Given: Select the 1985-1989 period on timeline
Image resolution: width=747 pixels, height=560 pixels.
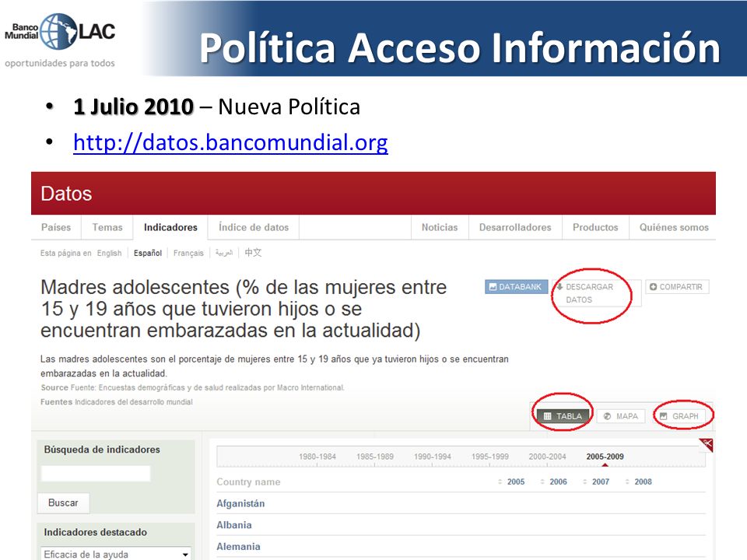Looking at the screenshot, I should point(375,457).
